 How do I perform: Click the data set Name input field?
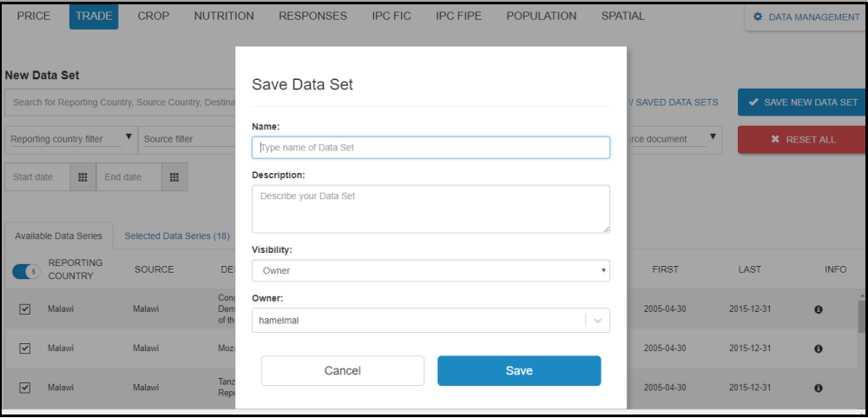click(431, 148)
